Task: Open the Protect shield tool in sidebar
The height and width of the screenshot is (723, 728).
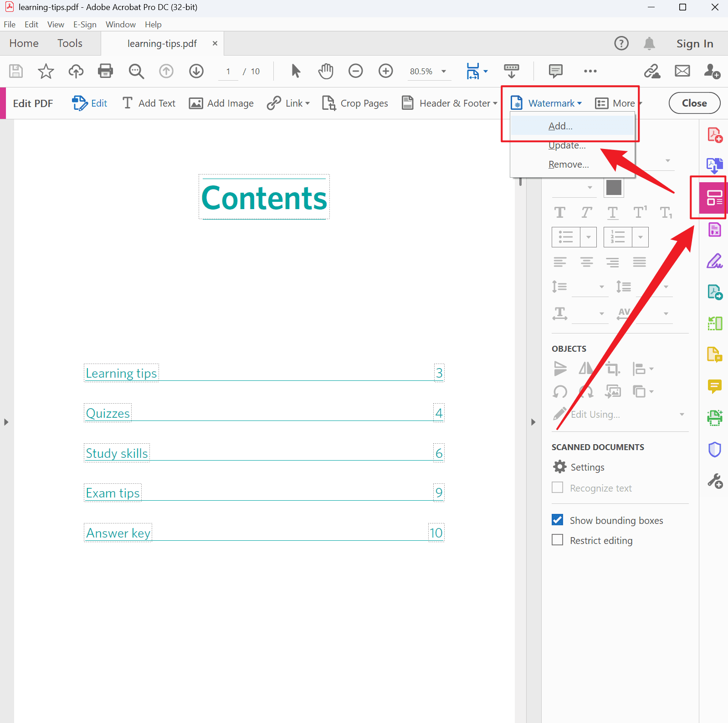Action: point(714,450)
